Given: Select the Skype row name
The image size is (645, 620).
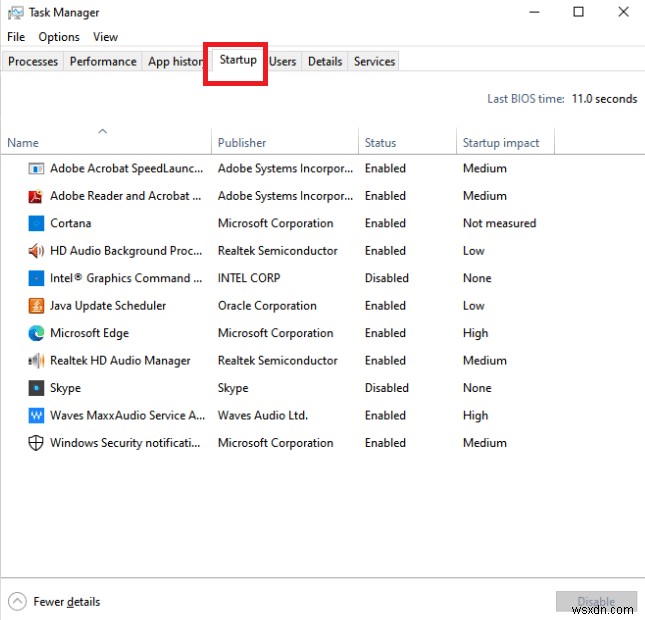Looking at the screenshot, I should 65,388.
